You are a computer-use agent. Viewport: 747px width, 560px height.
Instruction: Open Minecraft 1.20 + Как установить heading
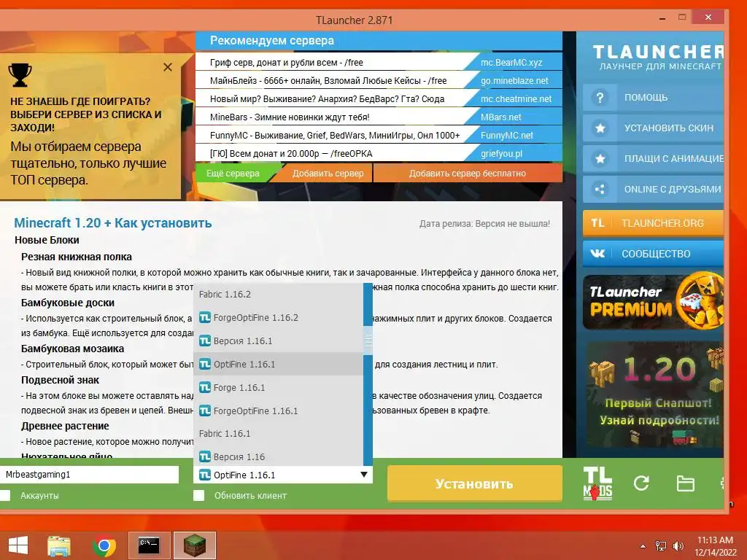click(113, 223)
